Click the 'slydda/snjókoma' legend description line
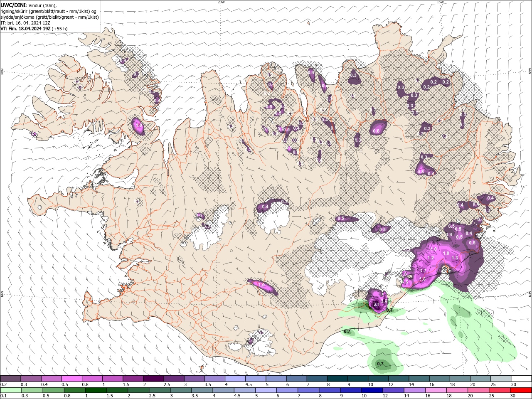The height and width of the screenshot is (399, 532). [49, 17]
